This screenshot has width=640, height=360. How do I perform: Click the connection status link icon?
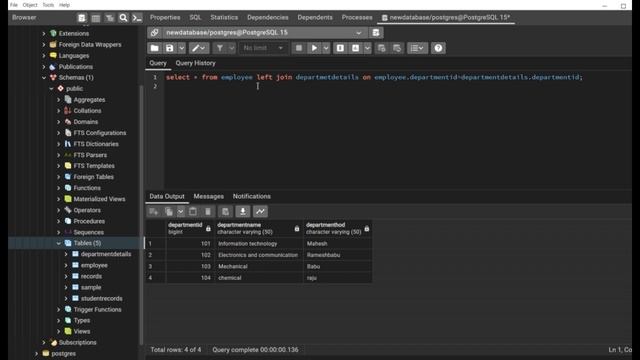[x=154, y=33]
